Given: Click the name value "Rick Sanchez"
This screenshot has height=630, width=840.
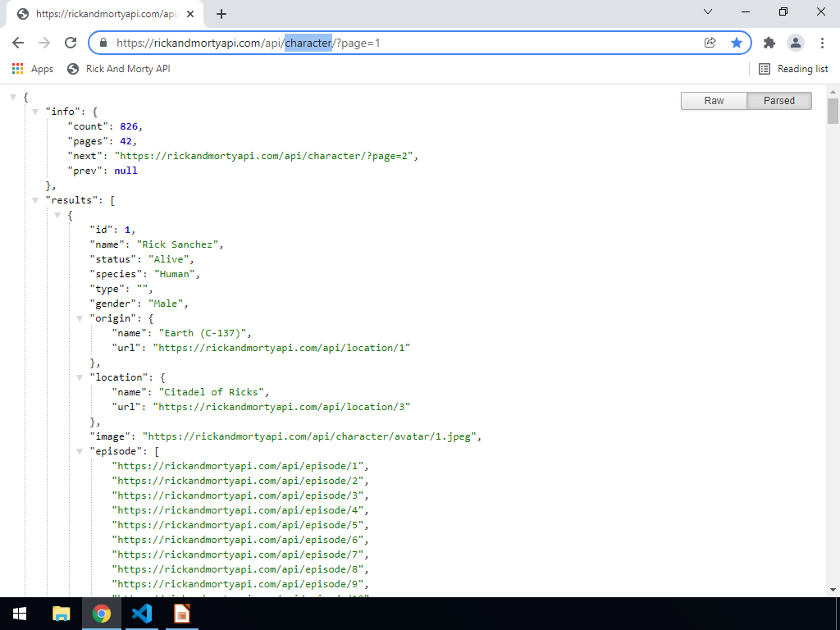Looking at the screenshot, I should pos(177,244).
